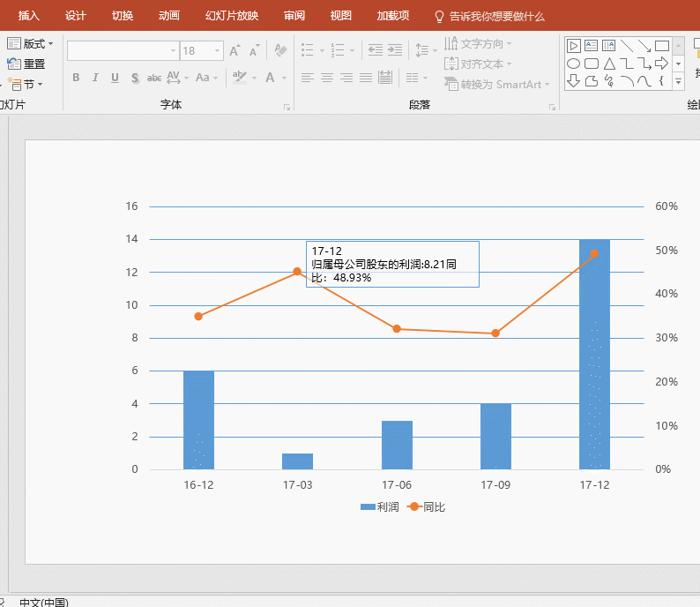
Task: Select the oval shape in gallery
Action: (573, 64)
